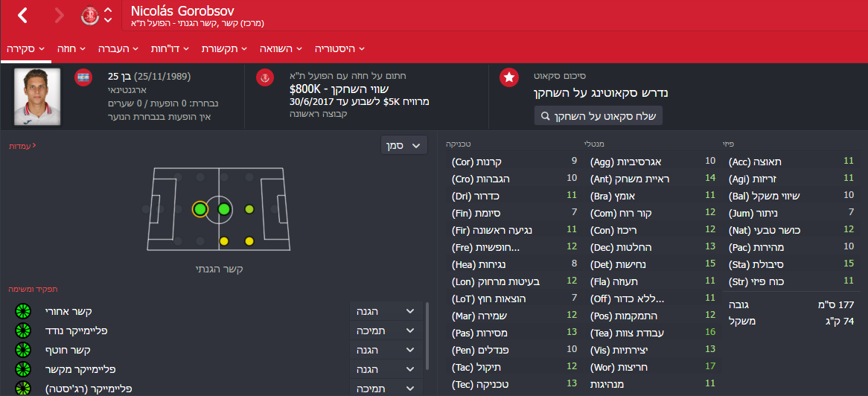868x396 pixels.
Task: Select the yellow attacking position dot on pitch
Action: tap(249, 241)
